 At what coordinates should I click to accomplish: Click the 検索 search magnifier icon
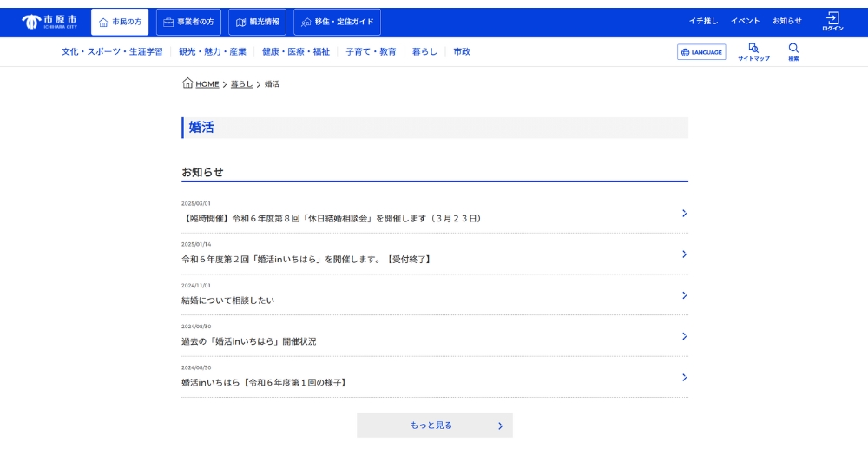(793, 52)
